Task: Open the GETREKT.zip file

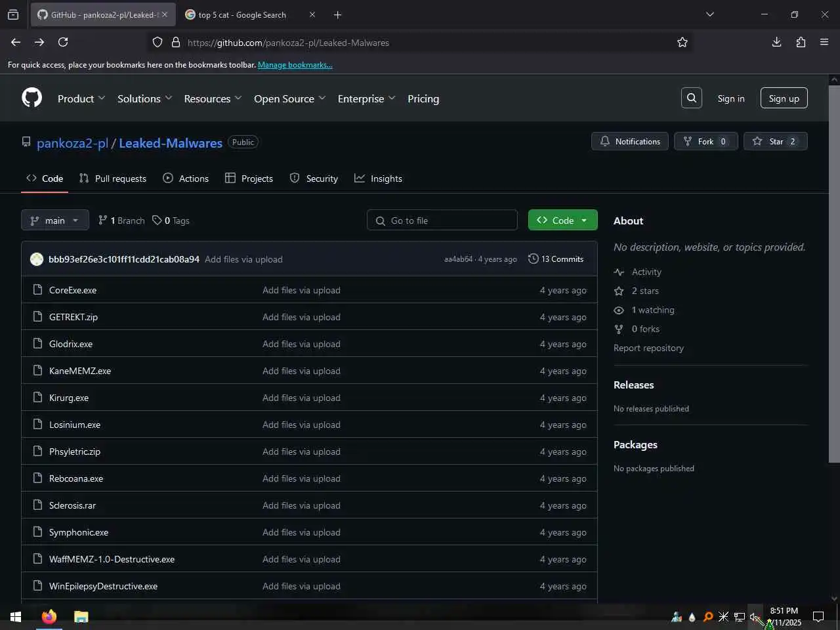Action: click(x=73, y=317)
